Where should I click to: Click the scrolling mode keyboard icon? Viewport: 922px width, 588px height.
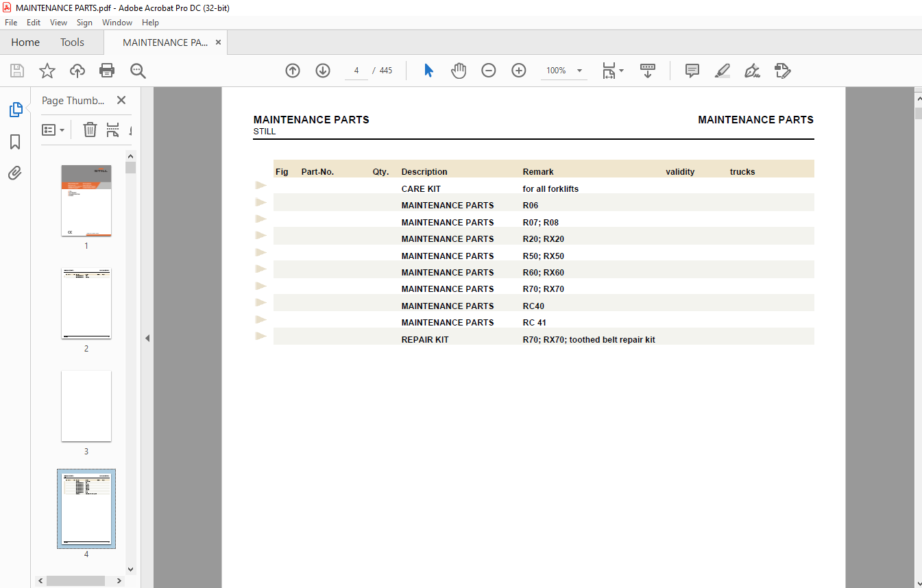(648, 71)
